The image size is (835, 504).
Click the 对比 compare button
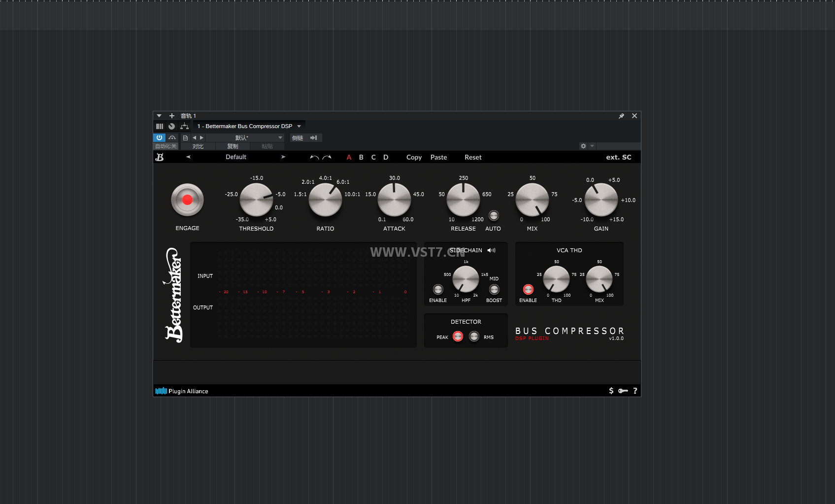click(198, 146)
